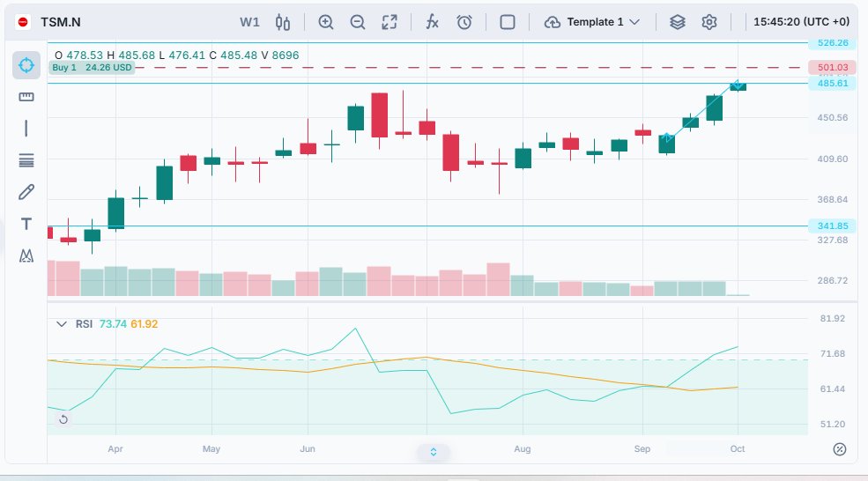Select the pencil drawing tool
The height and width of the screenshot is (481, 868).
(x=26, y=192)
